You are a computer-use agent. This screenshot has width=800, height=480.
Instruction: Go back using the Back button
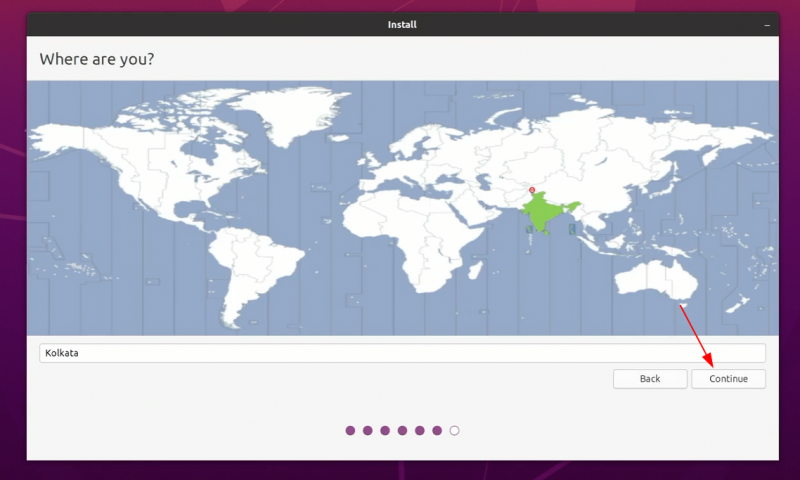click(x=650, y=379)
